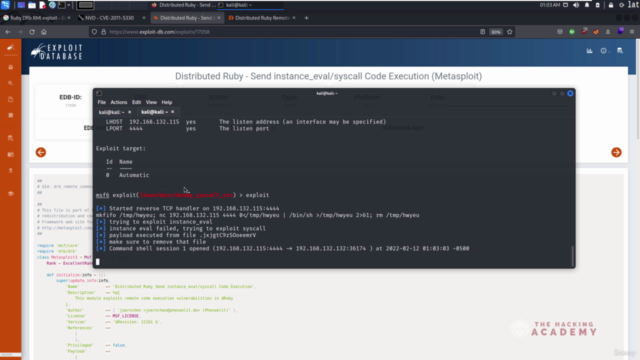
Task: Close the second kali@kali terminal tab
Action: click(x=173, y=112)
